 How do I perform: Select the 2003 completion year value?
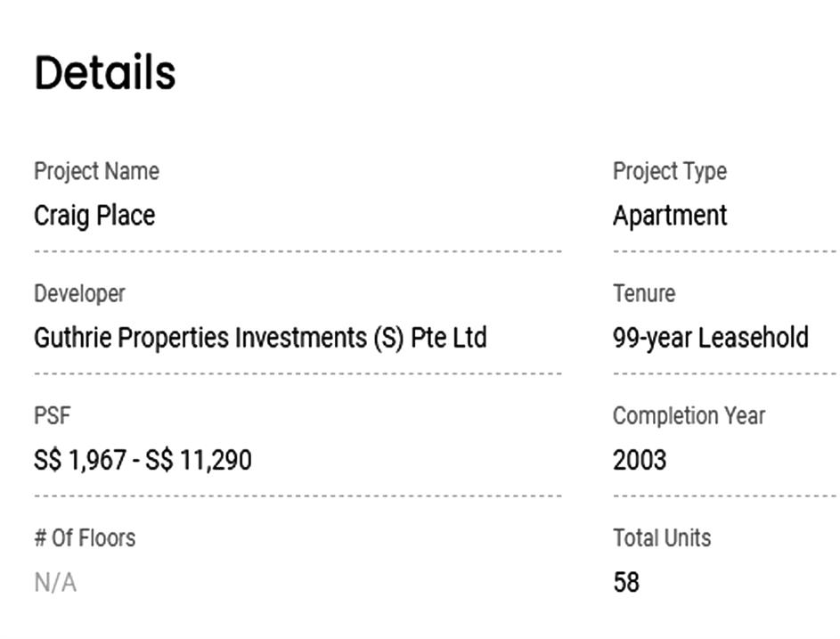(640, 460)
